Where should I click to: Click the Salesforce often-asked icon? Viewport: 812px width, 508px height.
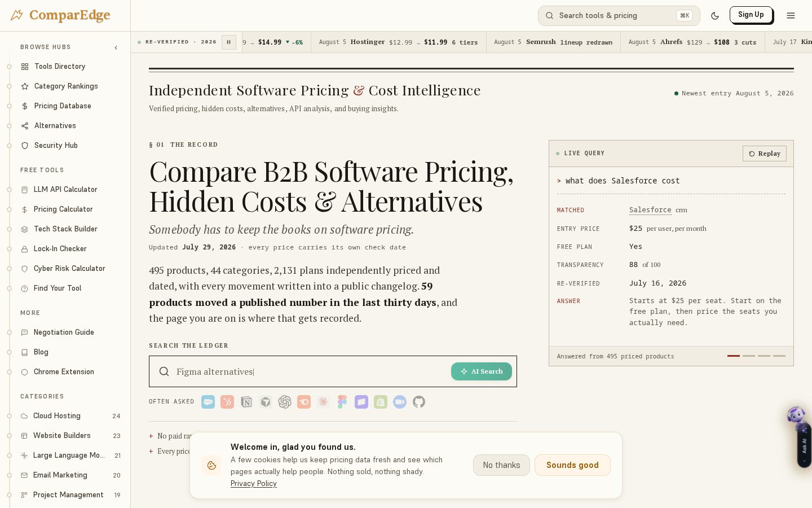pyautogui.click(x=208, y=402)
